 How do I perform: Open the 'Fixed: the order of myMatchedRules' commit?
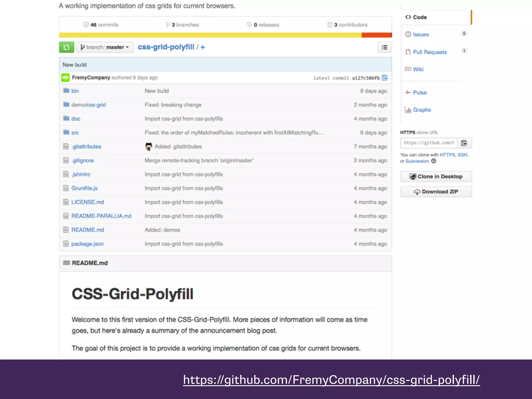(234, 133)
